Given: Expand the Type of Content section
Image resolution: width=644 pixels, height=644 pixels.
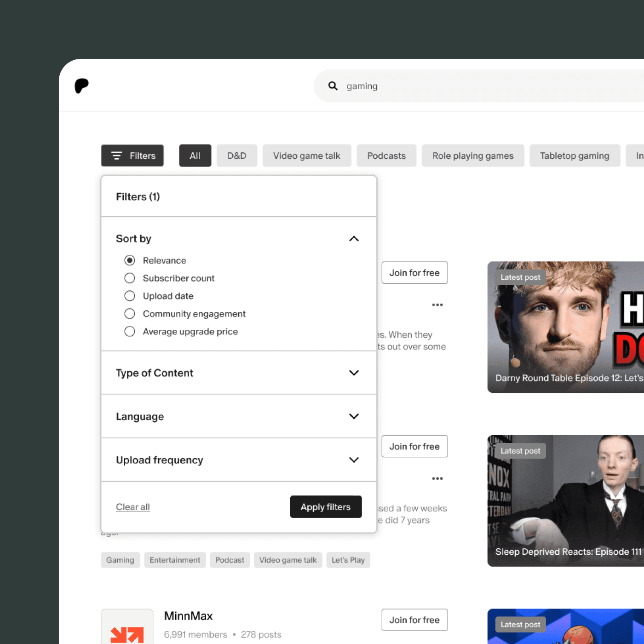Looking at the screenshot, I should 354,373.
